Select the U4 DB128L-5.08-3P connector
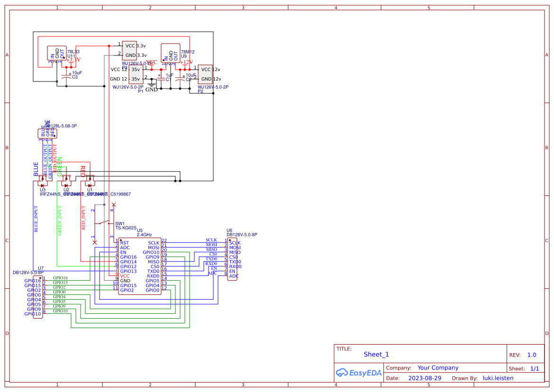Viewport: 554px width, 392px height. coord(47,134)
